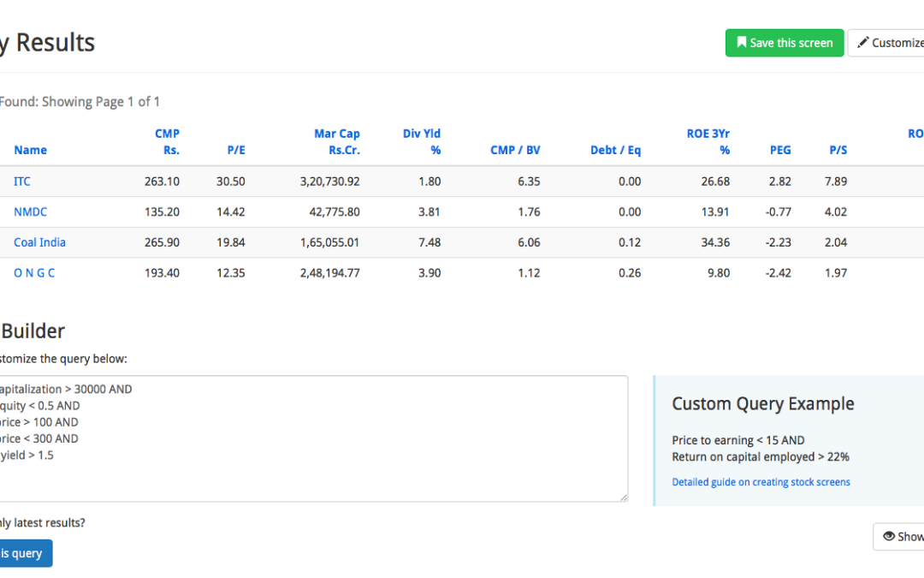924x578 pixels.
Task: Select NMDC's market cap value 42,775.80
Action: (x=335, y=212)
